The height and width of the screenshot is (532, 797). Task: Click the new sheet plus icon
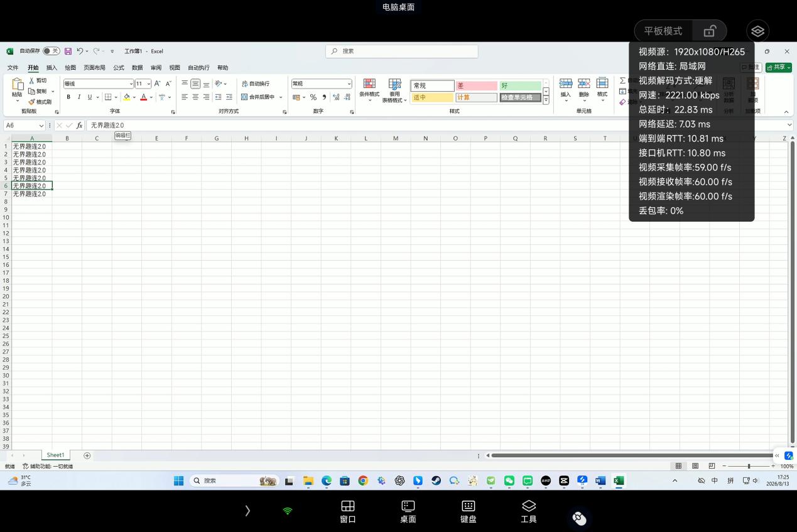coord(87,455)
